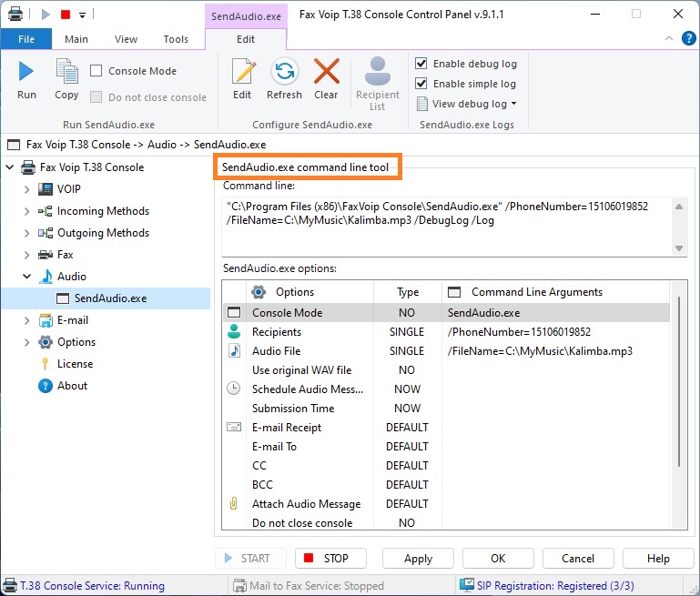700x596 pixels.
Task: Click Recipients person icon in options list
Action: click(x=234, y=331)
